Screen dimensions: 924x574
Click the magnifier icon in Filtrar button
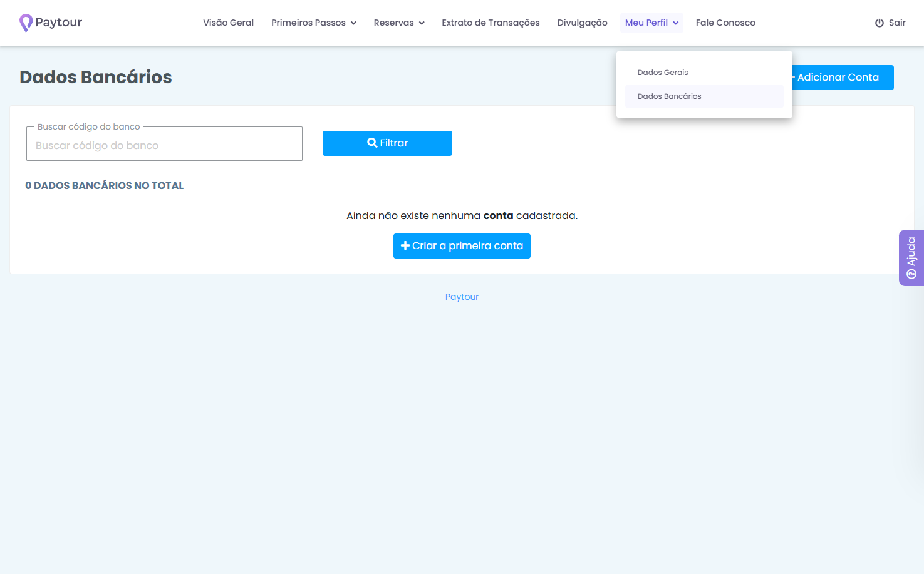point(372,143)
